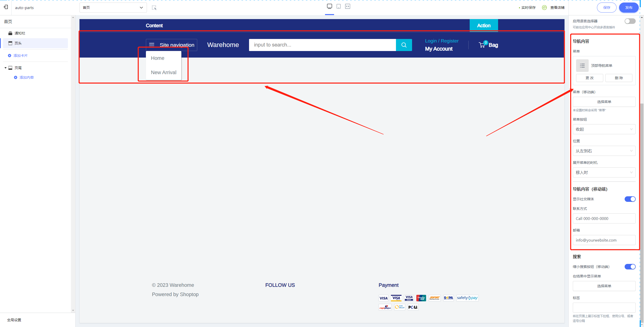
Task: Turn off 缩小搜索按钮（移动端） switch
Action: coord(630,267)
